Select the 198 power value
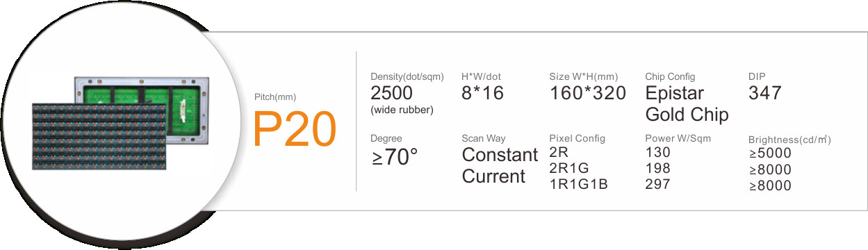Viewport: 868px width, 250px height. tap(657, 168)
